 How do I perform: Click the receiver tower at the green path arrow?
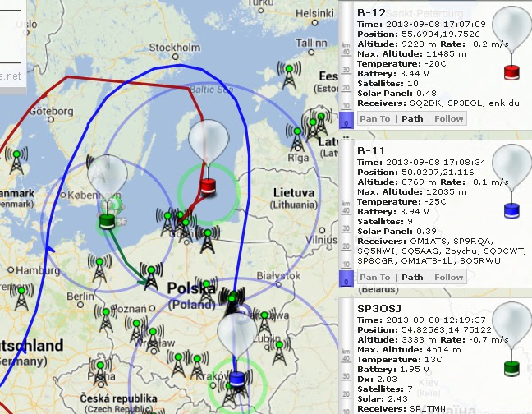151,277
